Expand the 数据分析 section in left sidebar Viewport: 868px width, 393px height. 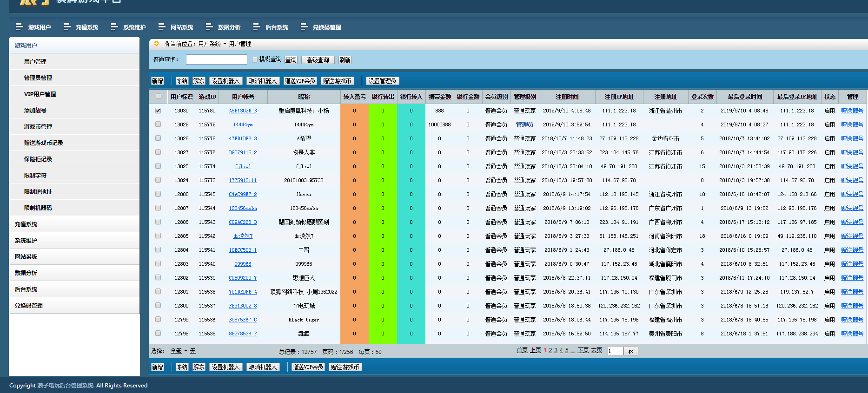[26, 273]
